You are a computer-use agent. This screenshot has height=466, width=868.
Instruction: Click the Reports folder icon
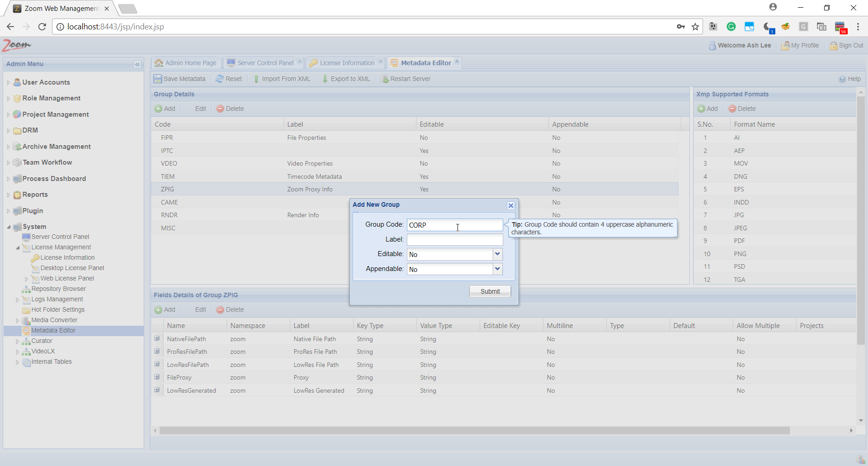(17, 195)
